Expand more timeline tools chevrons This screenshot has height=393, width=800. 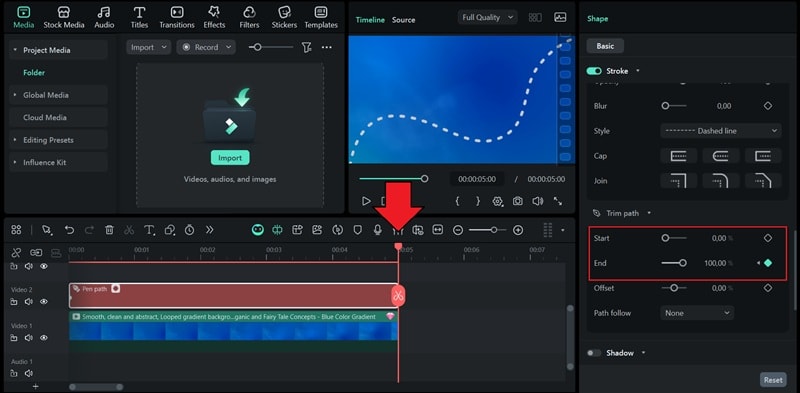(209, 230)
